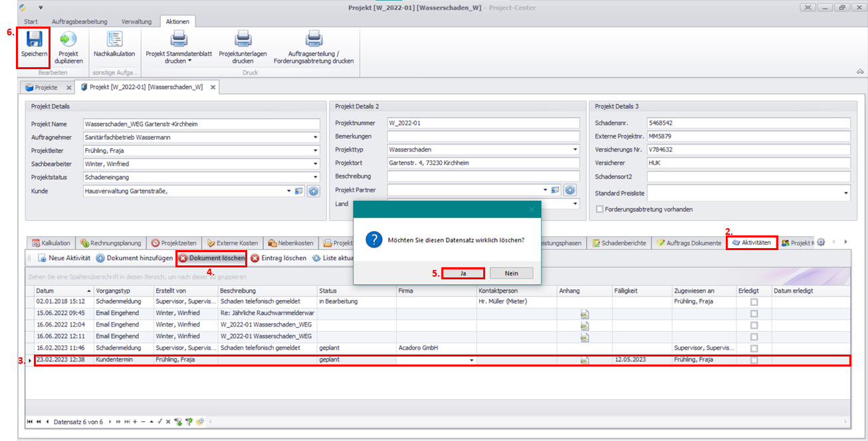Click the Bemerkungen input field
This screenshot has width=868, height=441.
[483, 136]
